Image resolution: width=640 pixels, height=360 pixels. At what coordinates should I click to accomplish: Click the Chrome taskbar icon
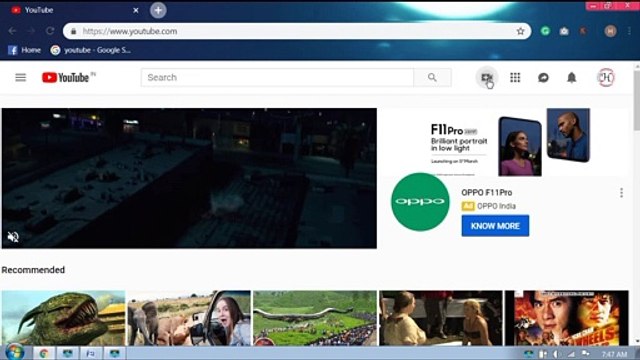pyautogui.click(x=44, y=353)
